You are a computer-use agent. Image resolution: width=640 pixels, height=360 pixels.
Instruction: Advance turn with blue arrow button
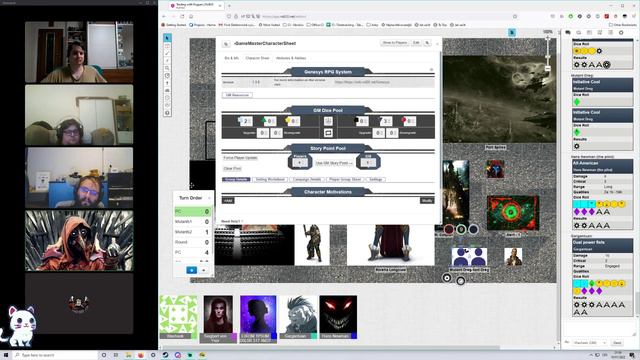coord(191,270)
